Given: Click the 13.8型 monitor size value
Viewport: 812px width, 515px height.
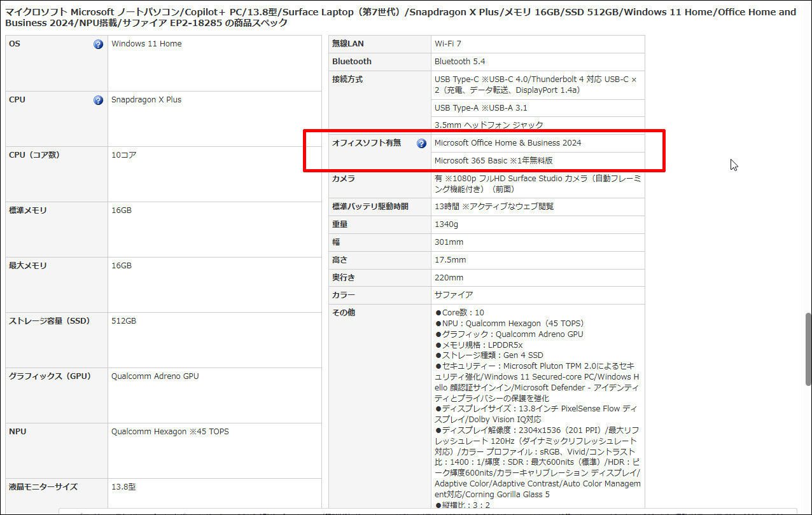Looking at the screenshot, I should click(123, 487).
